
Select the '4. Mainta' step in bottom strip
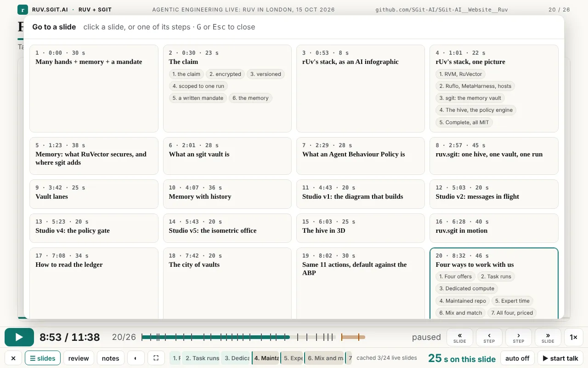(266, 358)
